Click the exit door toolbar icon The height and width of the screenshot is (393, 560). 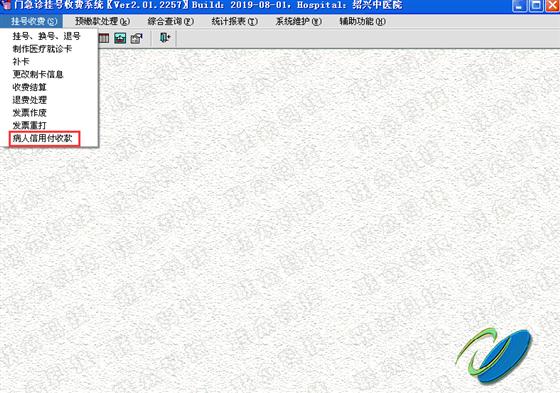pyautogui.click(x=165, y=38)
